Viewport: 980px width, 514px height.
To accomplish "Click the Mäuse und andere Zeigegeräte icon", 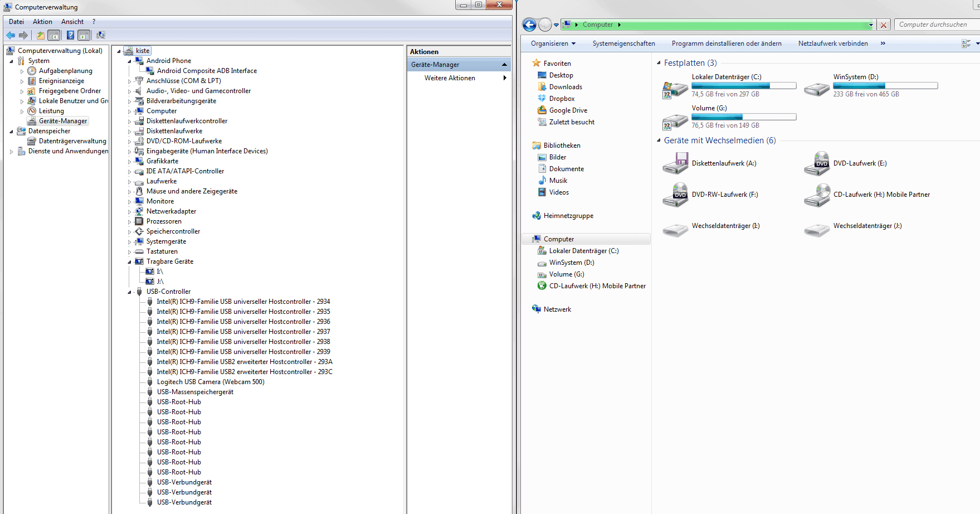I will [x=139, y=191].
